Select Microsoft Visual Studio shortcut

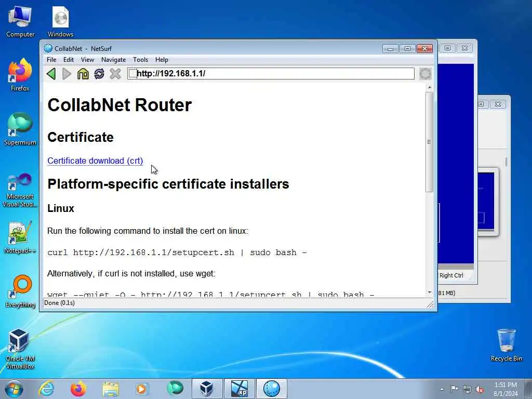20,190
